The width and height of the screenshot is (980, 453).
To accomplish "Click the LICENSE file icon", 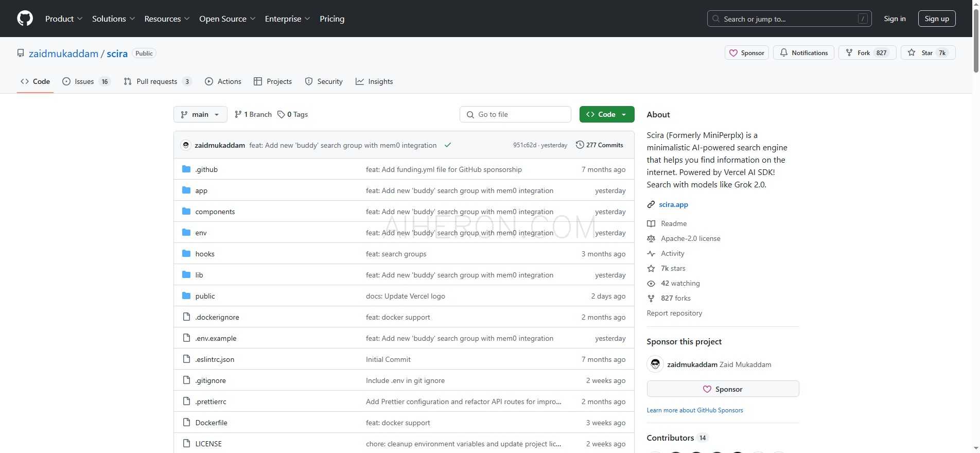I will coord(186,444).
